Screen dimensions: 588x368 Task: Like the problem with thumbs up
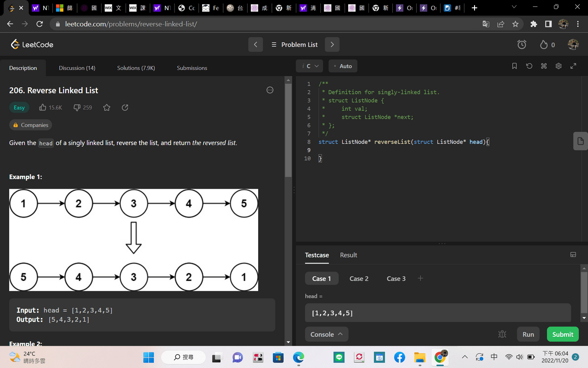[43, 108]
